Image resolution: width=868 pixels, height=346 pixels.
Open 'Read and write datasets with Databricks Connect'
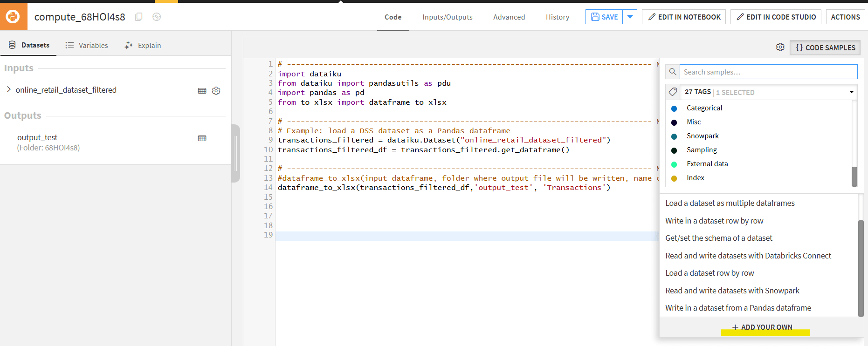[x=748, y=256]
